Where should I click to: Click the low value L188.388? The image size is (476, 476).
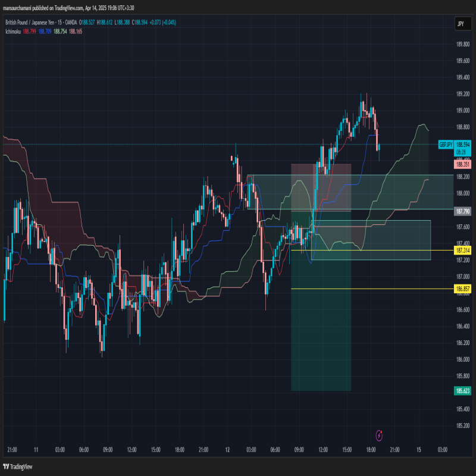tap(123, 23)
